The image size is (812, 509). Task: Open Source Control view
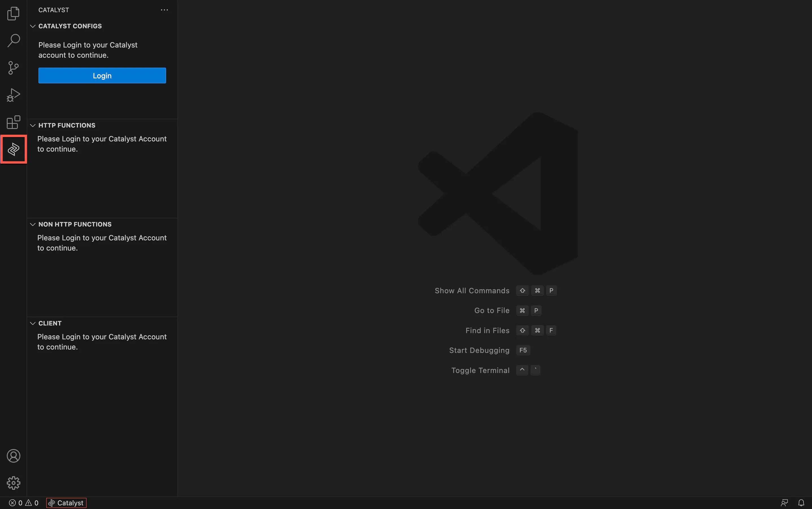coord(14,68)
